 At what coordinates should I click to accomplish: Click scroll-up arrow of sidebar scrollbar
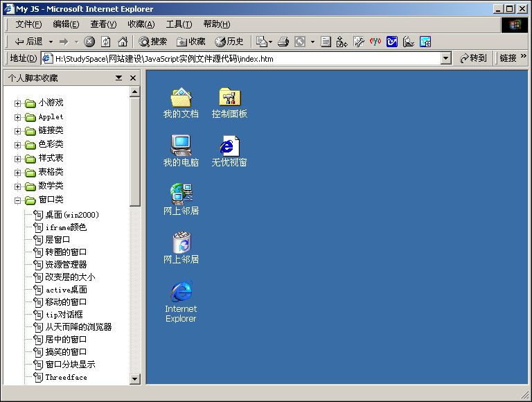(x=135, y=91)
